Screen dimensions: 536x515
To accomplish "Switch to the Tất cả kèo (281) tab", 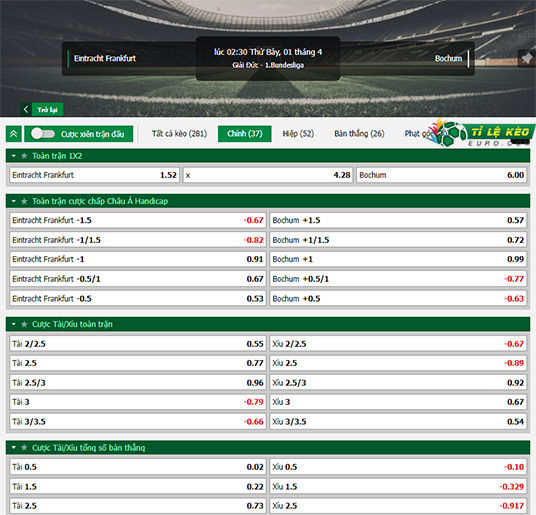I will click(x=179, y=134).
